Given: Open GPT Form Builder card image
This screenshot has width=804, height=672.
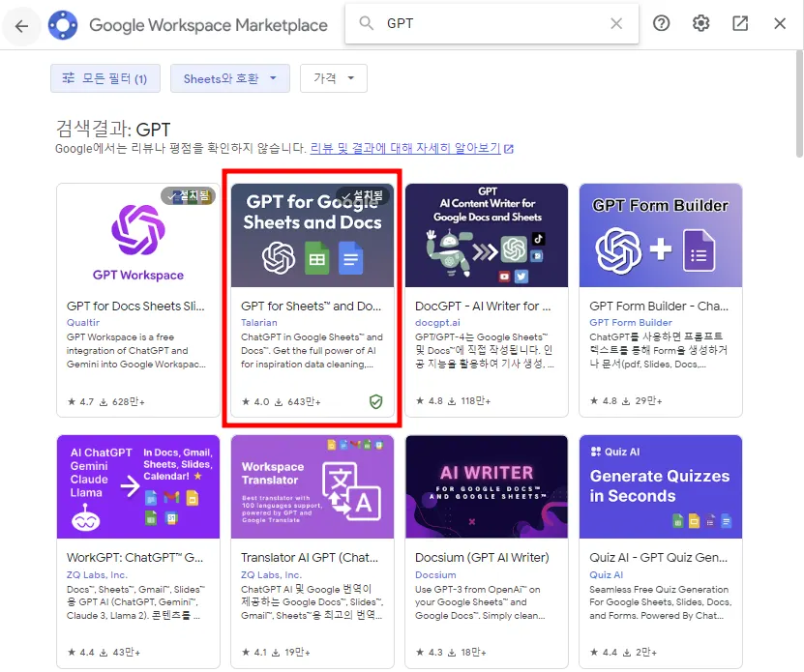Looking at the screenshot, I should (x=661, y=235).
